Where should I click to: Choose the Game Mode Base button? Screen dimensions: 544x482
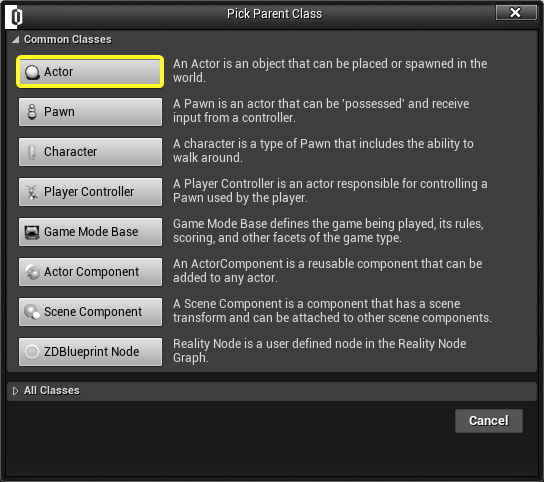(x=91, y=232)
